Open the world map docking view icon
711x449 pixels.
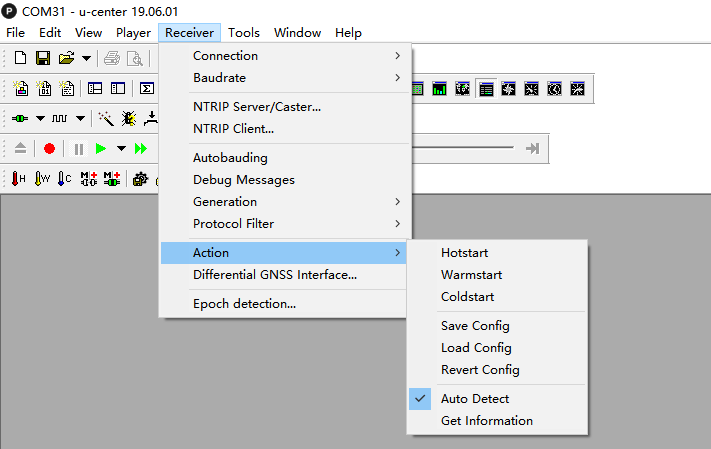[463, 89]
